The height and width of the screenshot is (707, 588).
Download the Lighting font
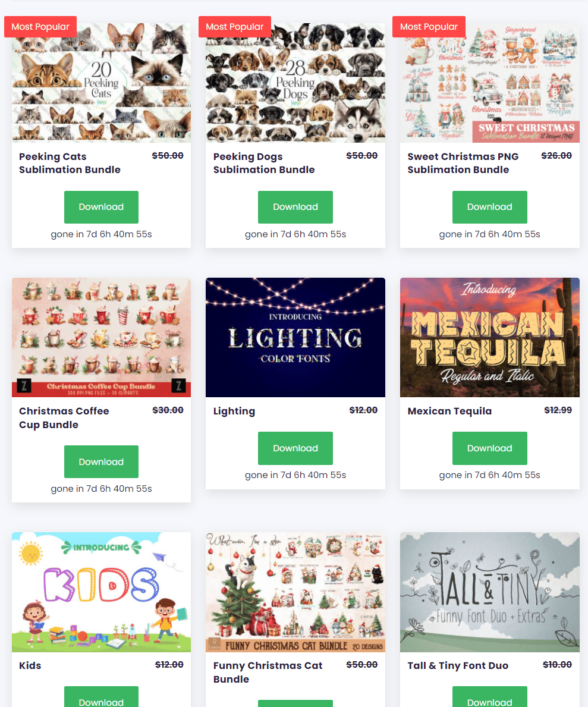(295, 448)
